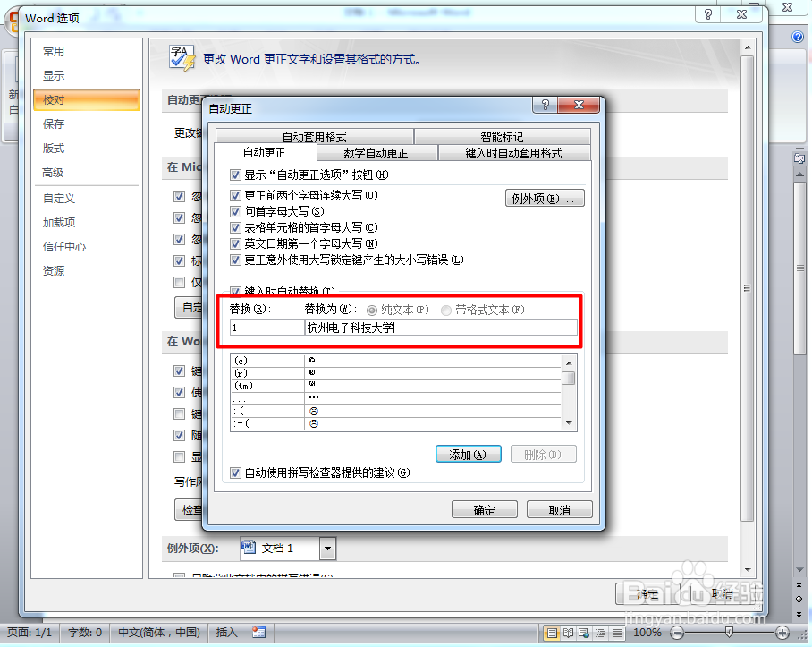Image resolution: width=812 pixels, height=647 pixels.
Task: Click next page double-arrow in Word window
Action: 799,614
